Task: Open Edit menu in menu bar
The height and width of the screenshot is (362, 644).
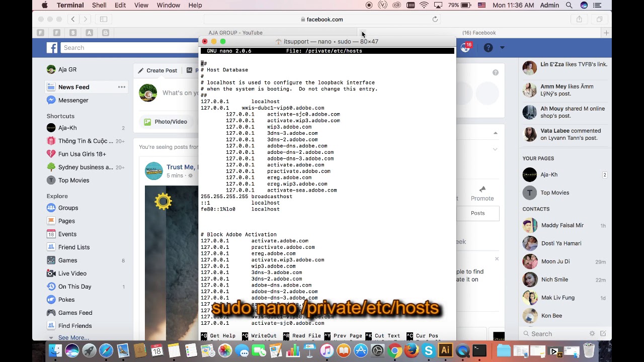Action: click(x=120, y=5)
